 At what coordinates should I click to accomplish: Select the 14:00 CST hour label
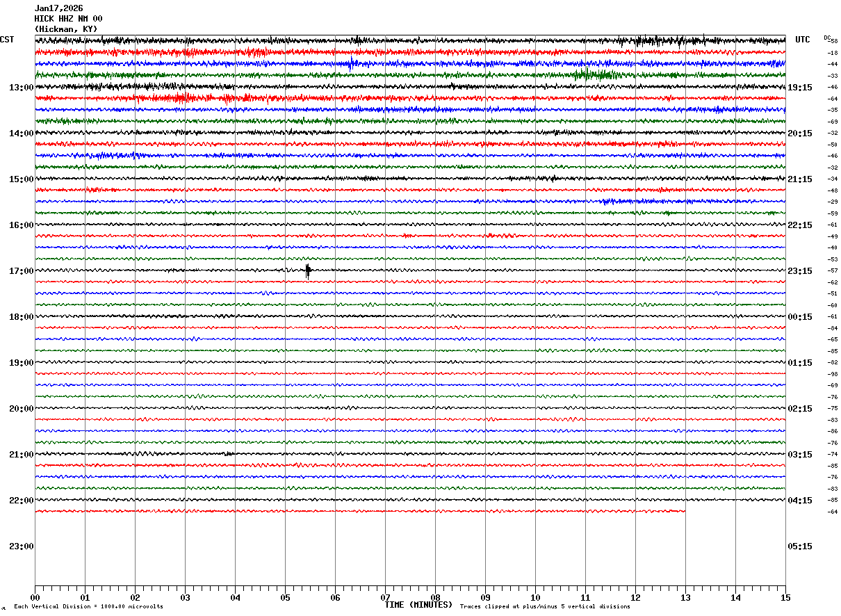coord(21,133)
